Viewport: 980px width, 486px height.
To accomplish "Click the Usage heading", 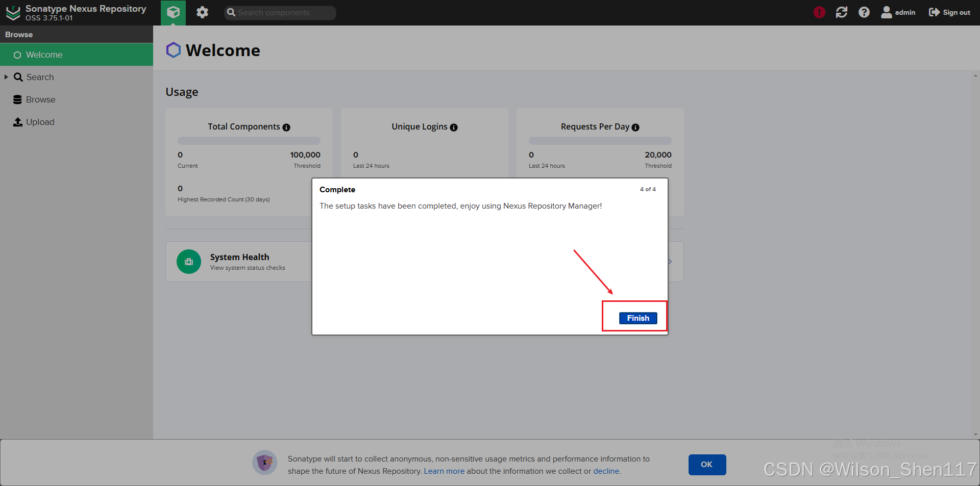I will [182, 92].
